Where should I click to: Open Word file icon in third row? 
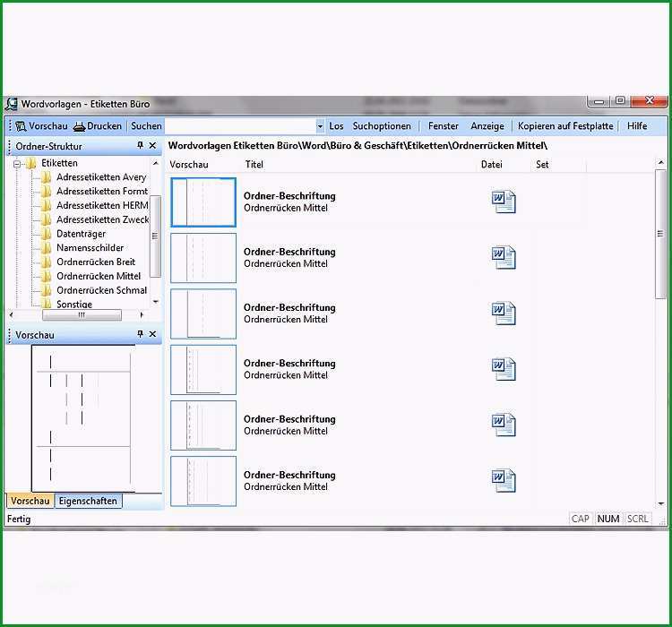click(x=504, y=313)
